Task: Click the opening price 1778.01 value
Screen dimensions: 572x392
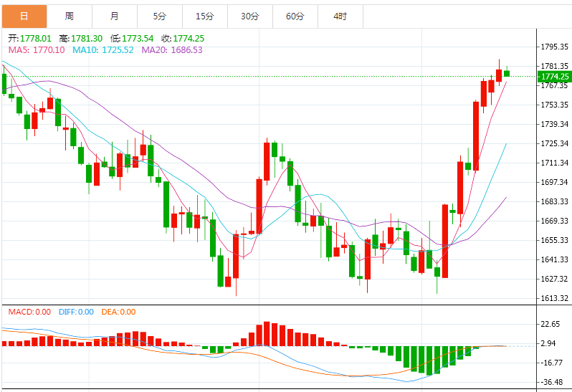Action: coord(36,39)
